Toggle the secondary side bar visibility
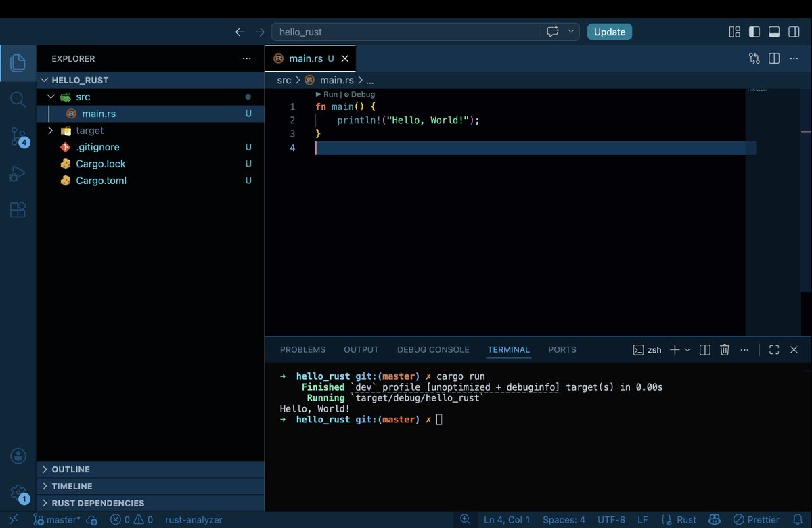Screen dimensions: 812x528 pyautogui.click(x=794, y=32)
